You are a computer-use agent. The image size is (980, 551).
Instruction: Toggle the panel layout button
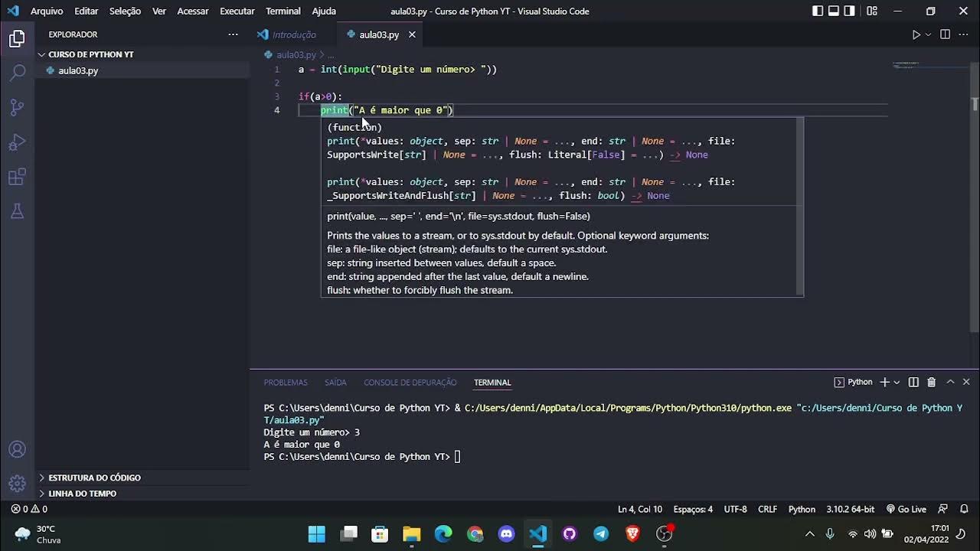click(x=834, y=11)
